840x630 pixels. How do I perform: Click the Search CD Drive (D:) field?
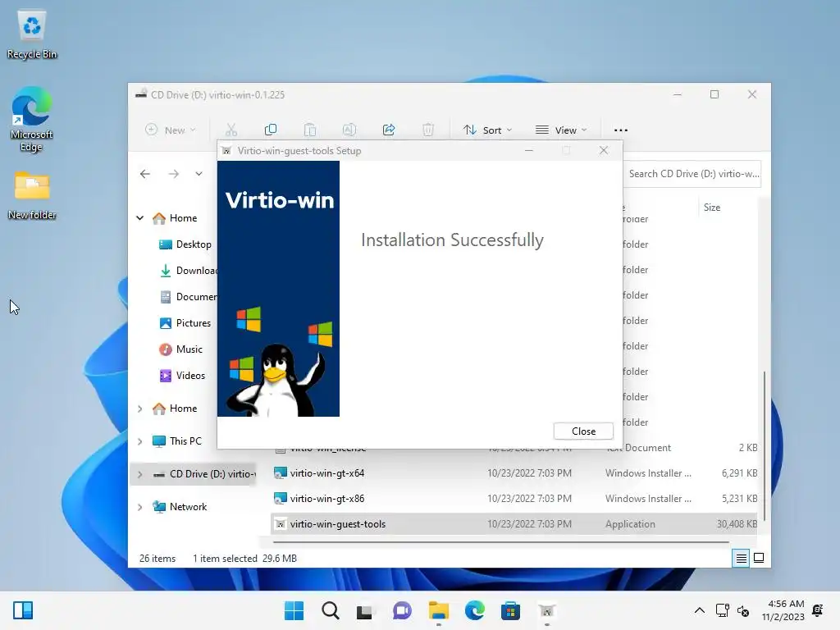(692, 174)
